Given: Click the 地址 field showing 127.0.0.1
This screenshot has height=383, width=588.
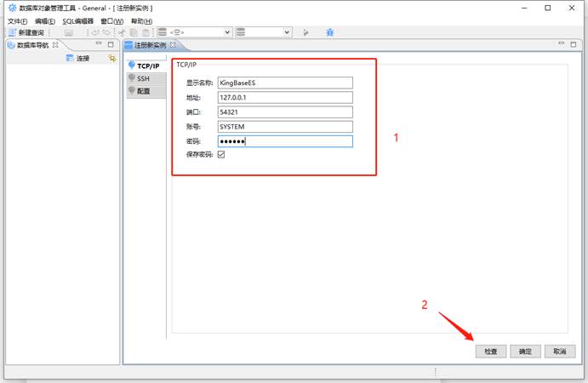Looking at the screenshot, I should pyautogui.click(x=285, y=98).
